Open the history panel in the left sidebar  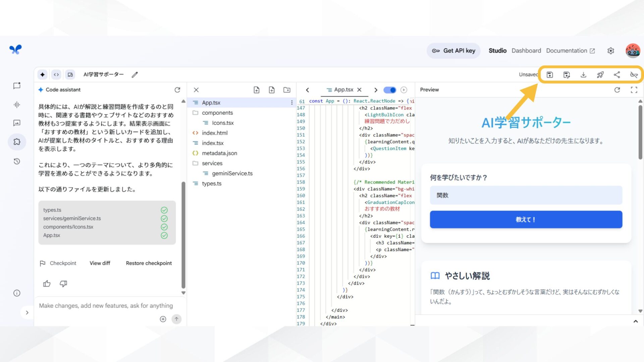pos(17,161)
